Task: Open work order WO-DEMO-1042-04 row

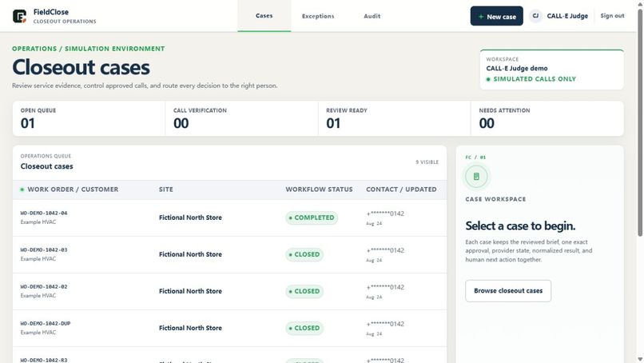Action: click(229, 217)
